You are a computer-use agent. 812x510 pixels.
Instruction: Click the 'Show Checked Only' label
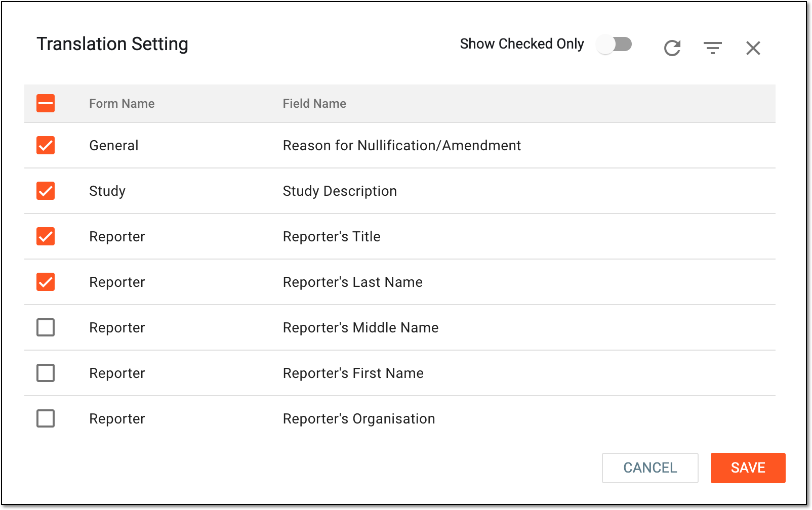(522, 44)
